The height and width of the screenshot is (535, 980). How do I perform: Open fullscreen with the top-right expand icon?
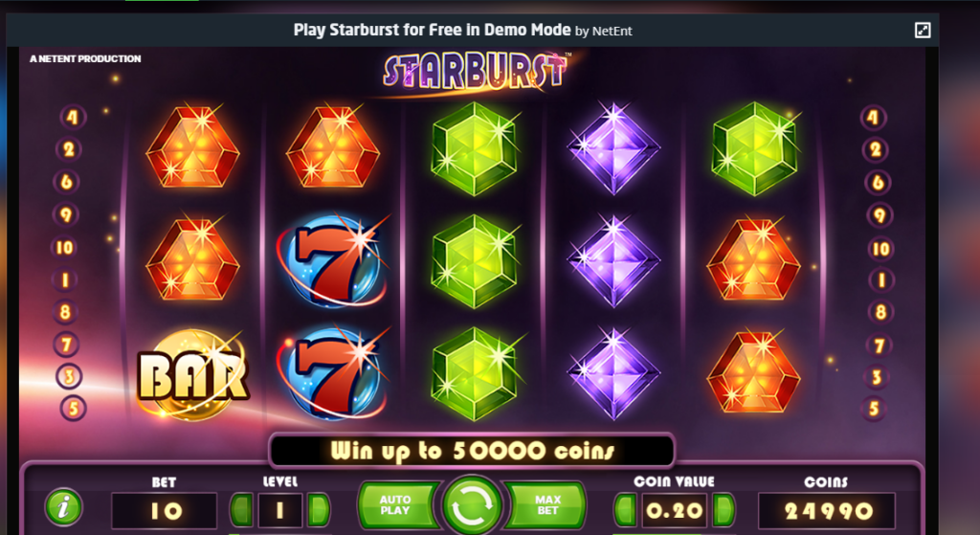[x=923, y=30]
